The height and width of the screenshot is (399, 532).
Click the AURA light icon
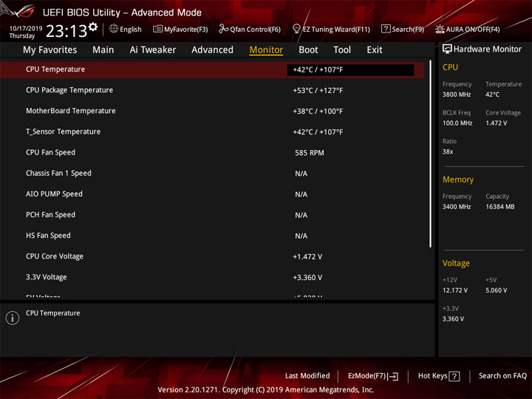point(440,29)
